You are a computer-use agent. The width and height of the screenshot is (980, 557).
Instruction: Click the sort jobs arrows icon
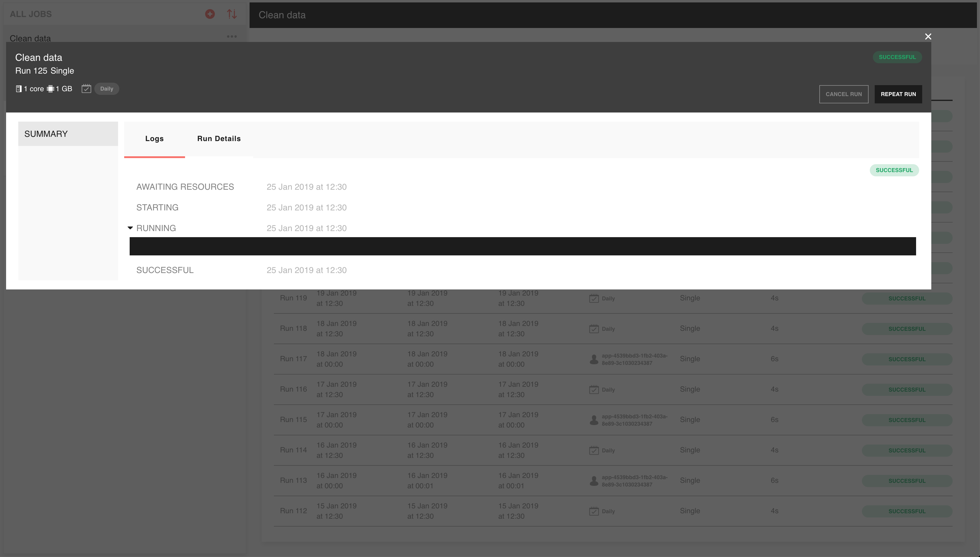click(x=232, y=14)
